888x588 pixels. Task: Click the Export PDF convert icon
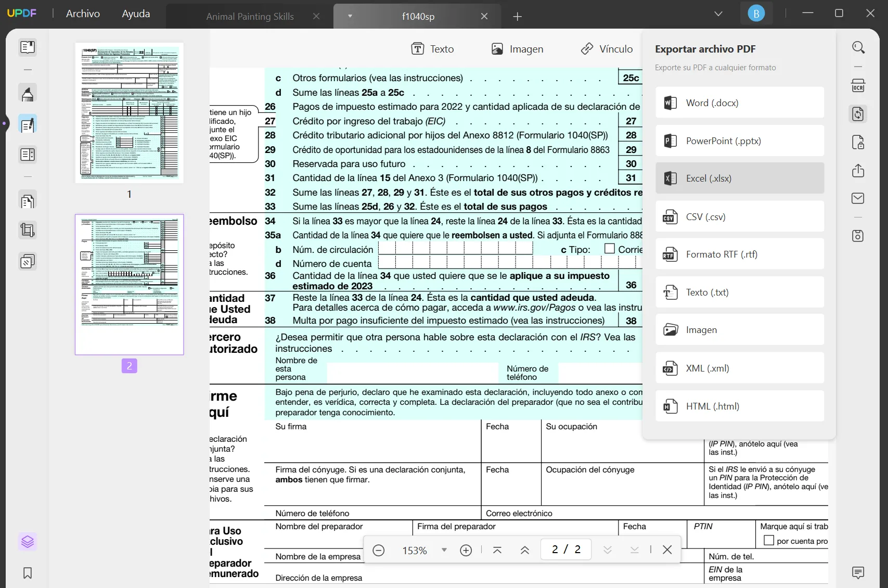[858, 114]
